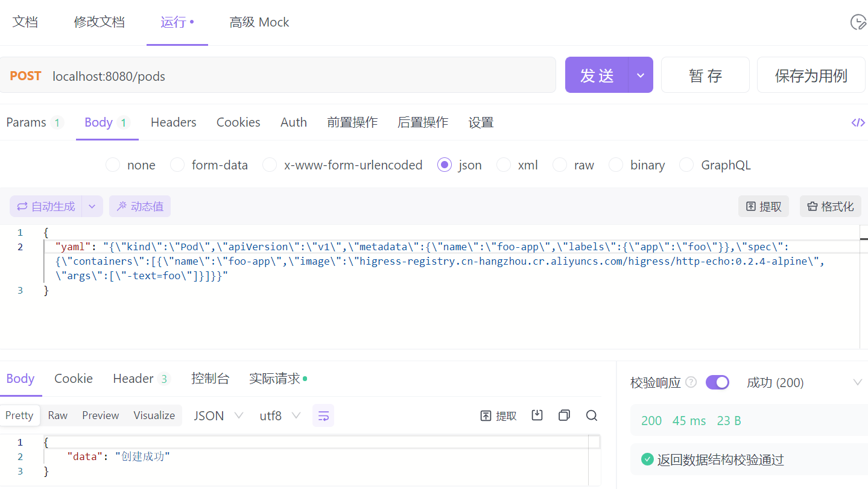
Task: Toggle word wrap in response toolbar
Action: pyautogui.click(x=323, y=415)
